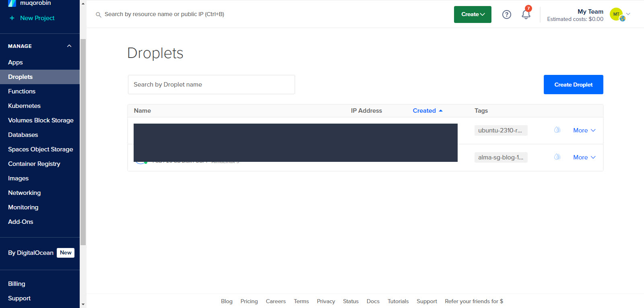Open Volumes Block Storage
The height and width of the screenshot is (308, 644).
coord(41,120)
